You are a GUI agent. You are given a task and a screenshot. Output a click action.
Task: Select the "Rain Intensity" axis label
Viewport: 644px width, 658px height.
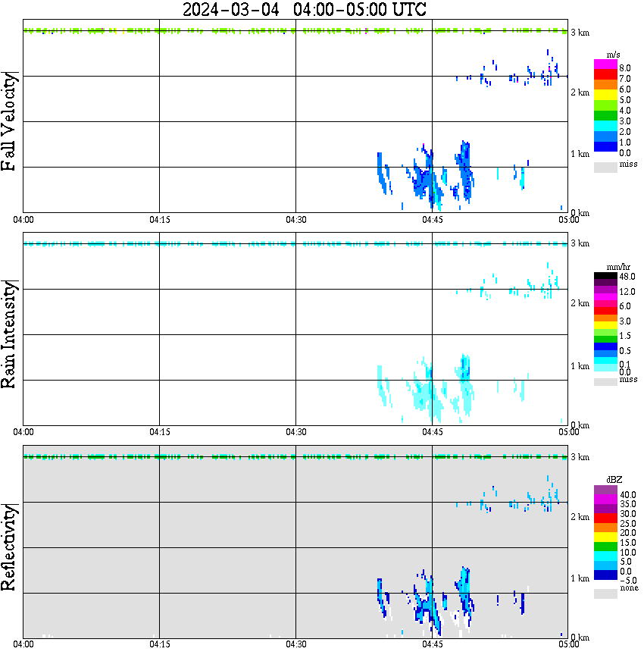point(9,334)
